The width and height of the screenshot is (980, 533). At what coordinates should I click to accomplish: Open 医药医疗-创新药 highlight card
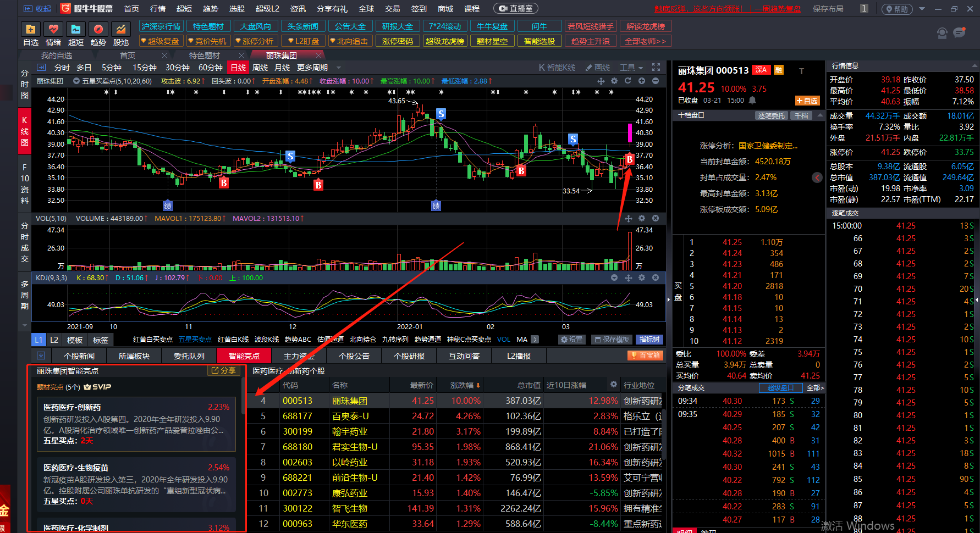pos(136,424)
